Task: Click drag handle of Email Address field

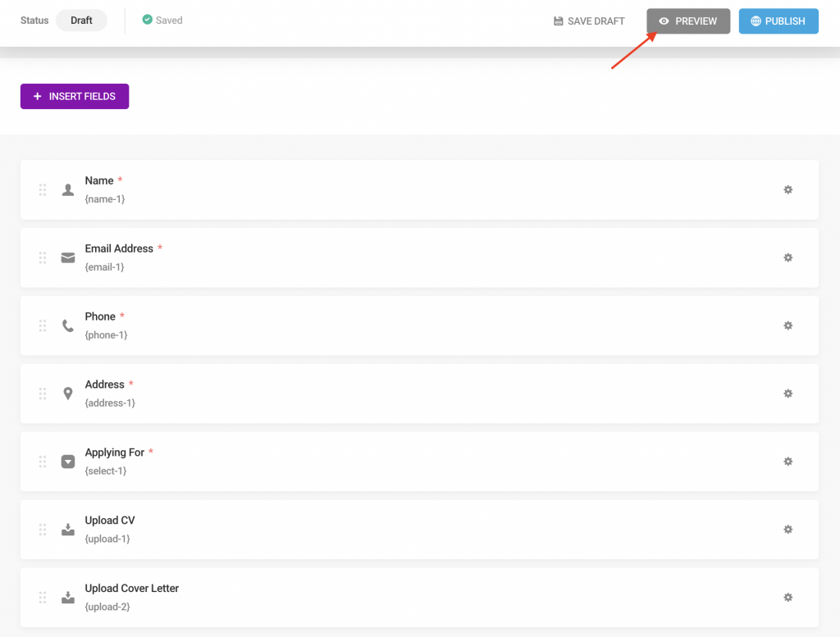Action: coord(43,257)
